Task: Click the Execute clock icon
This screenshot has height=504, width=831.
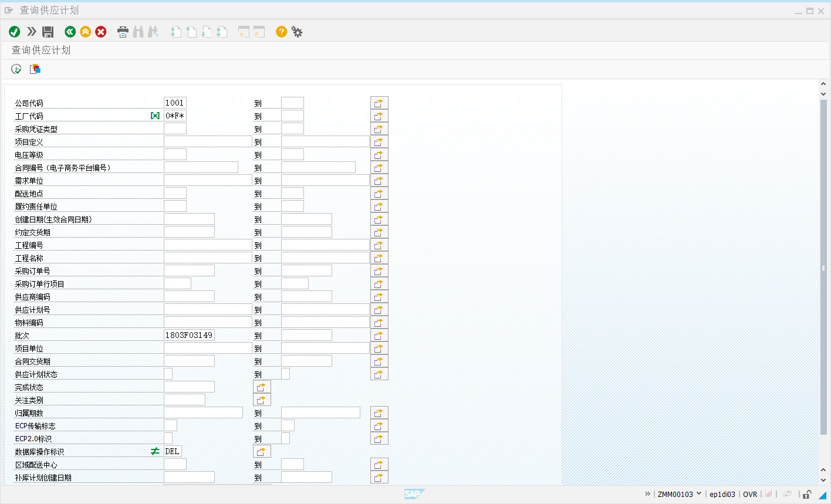Action: pos(16,69)
